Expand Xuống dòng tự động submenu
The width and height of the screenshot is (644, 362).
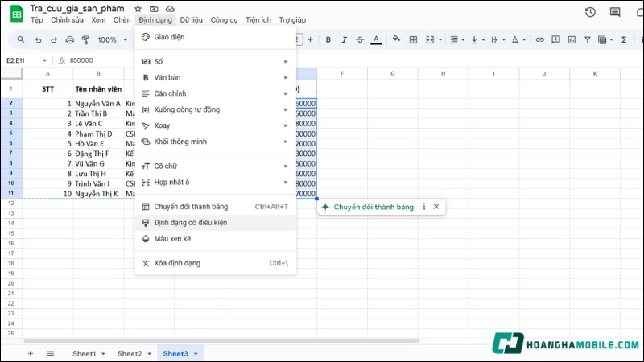215,109
